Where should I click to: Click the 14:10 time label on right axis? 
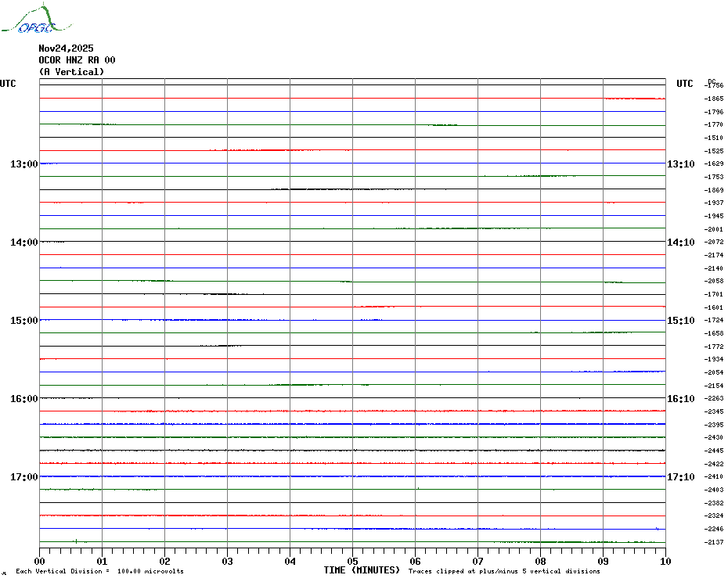[680, 242]
